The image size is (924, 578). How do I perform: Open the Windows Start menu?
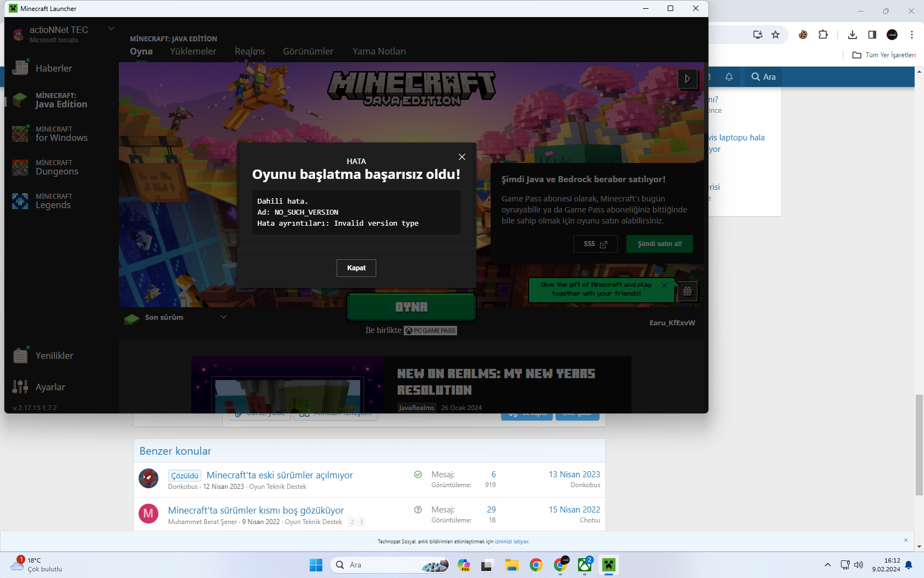coord(316,565)
